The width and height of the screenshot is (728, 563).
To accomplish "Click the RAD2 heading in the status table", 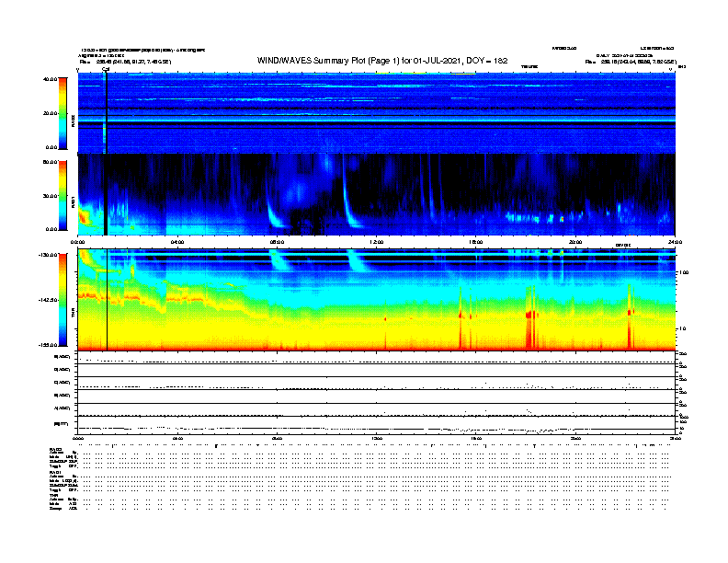I will [x=56, y=450].
